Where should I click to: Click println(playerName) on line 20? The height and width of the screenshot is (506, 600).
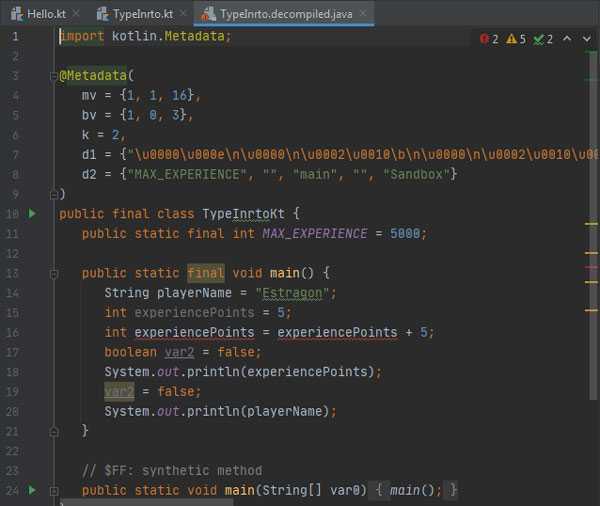(258, 411)
